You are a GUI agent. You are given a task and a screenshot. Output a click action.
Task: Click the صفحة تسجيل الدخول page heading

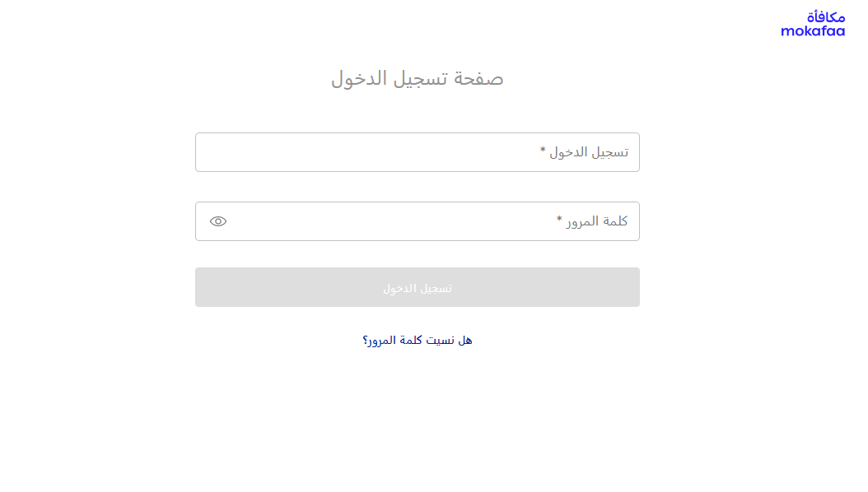coord(418,79)
